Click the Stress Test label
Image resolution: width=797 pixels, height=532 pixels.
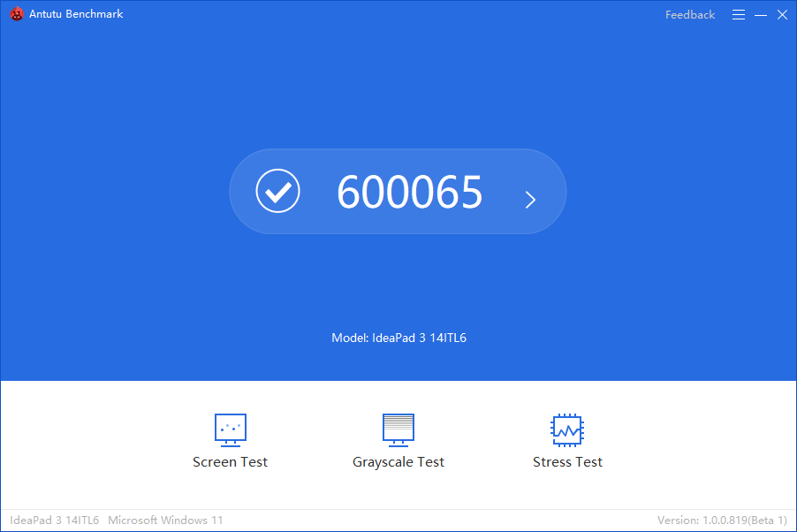click(567, 462)
